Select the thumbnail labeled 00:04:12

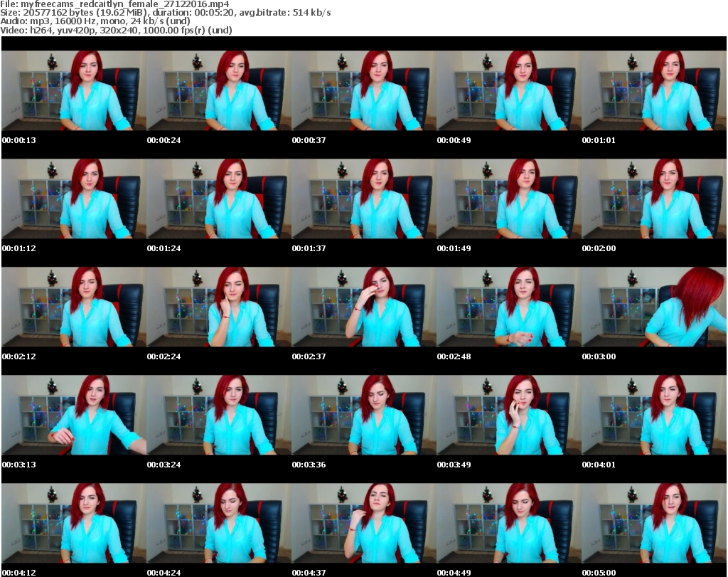tap(73, 523)
